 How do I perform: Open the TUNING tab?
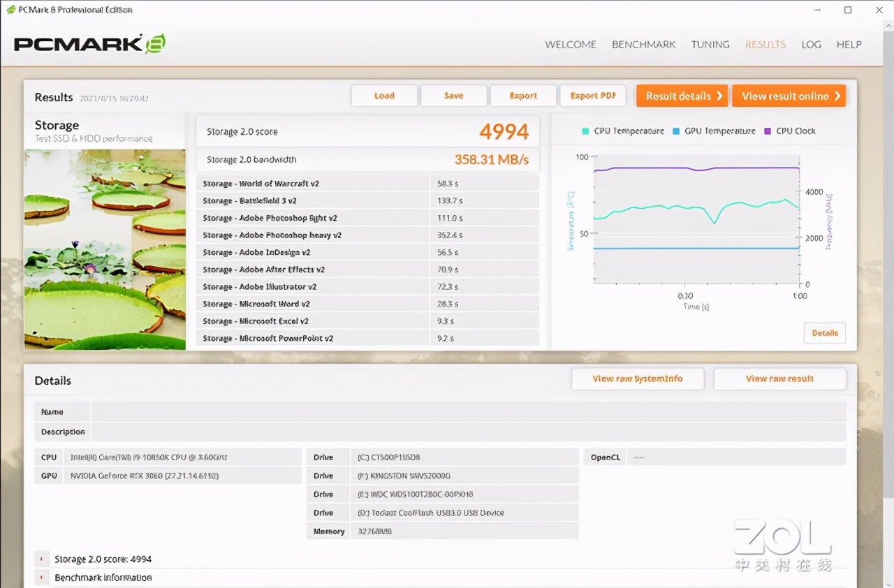(x=710, y=44)
